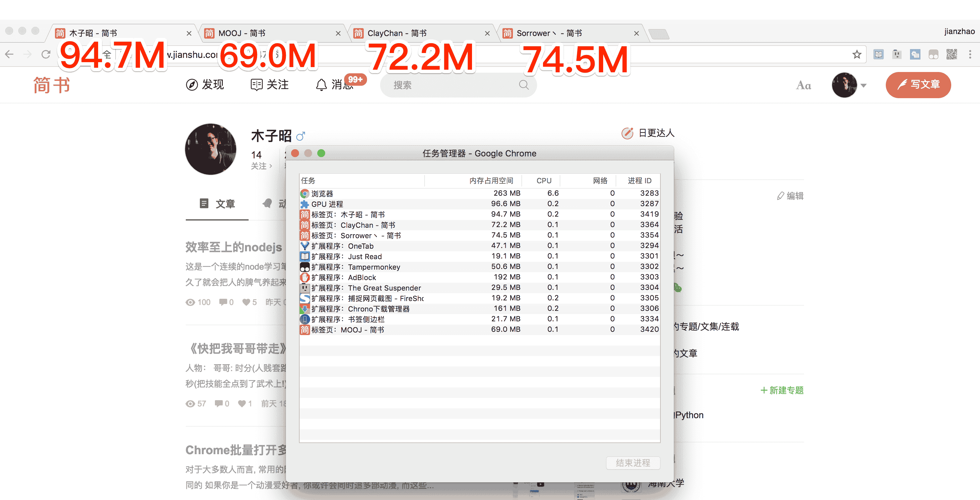Screen dimensions: 980x500
Task: Open the Just Read extension icon
Action: coord(878,54)
